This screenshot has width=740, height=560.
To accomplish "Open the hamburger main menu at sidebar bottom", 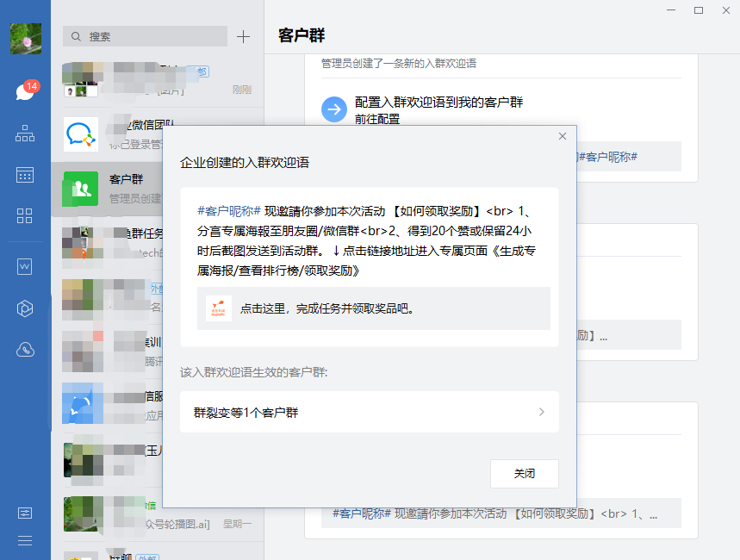I will 25,540.
